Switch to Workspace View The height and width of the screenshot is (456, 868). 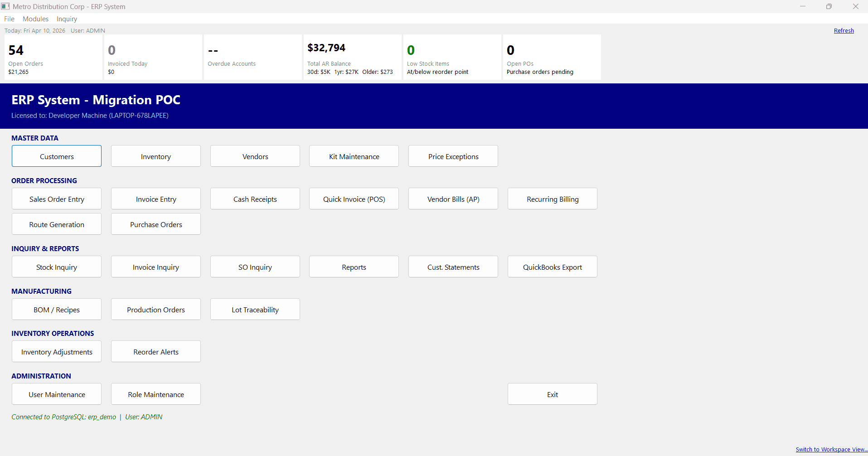click(831, 450)
